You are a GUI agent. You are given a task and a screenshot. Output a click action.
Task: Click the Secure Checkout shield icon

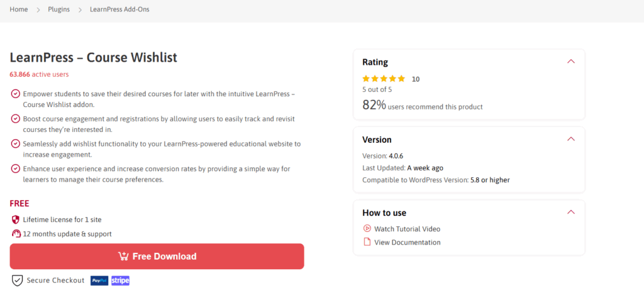pyautogui.click(x=17, y=280)
